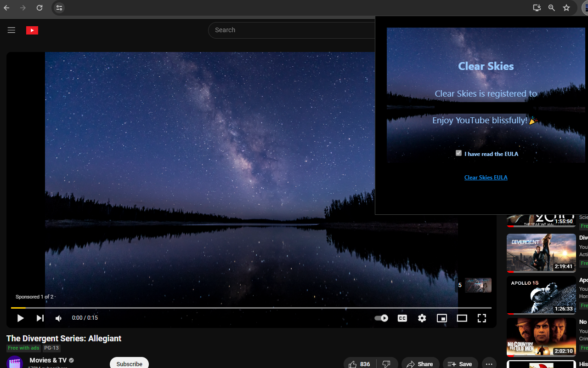588x368 pixels.
Task: Open the Apollo 18 movie thumbnail
Action: (541, 295)
